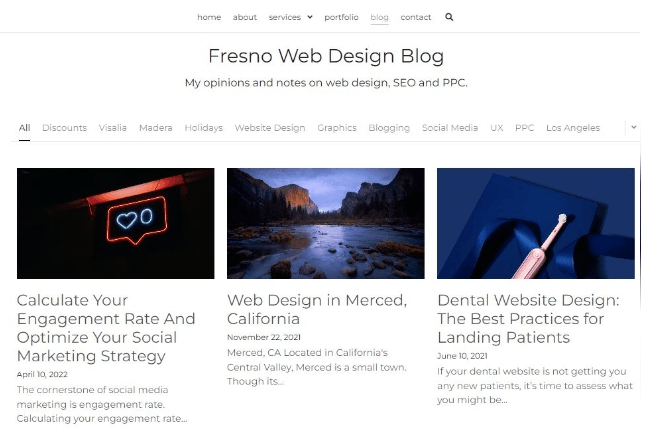Show Website Design category posts
Image resolution: width=650 pixels, height=431 pixels.
coord(270,128)
